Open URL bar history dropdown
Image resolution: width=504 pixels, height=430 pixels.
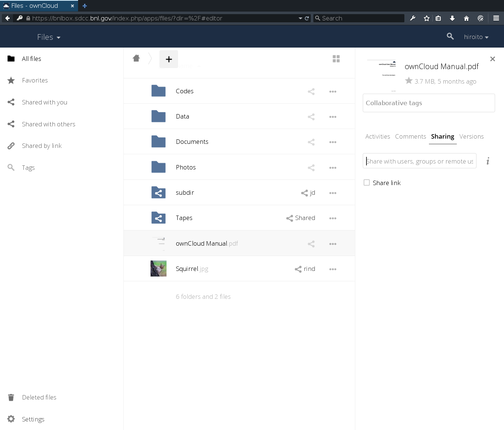[300, 18]
